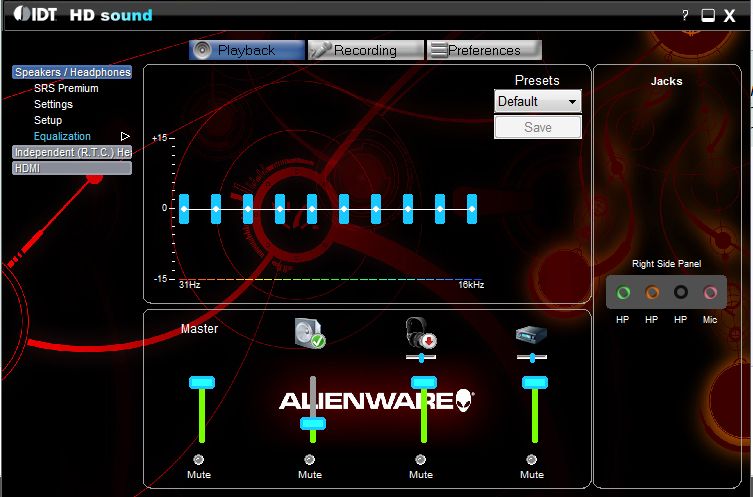Open the Setup item in sidebar
Screen dimensions: 753x497
click(48, 120)
